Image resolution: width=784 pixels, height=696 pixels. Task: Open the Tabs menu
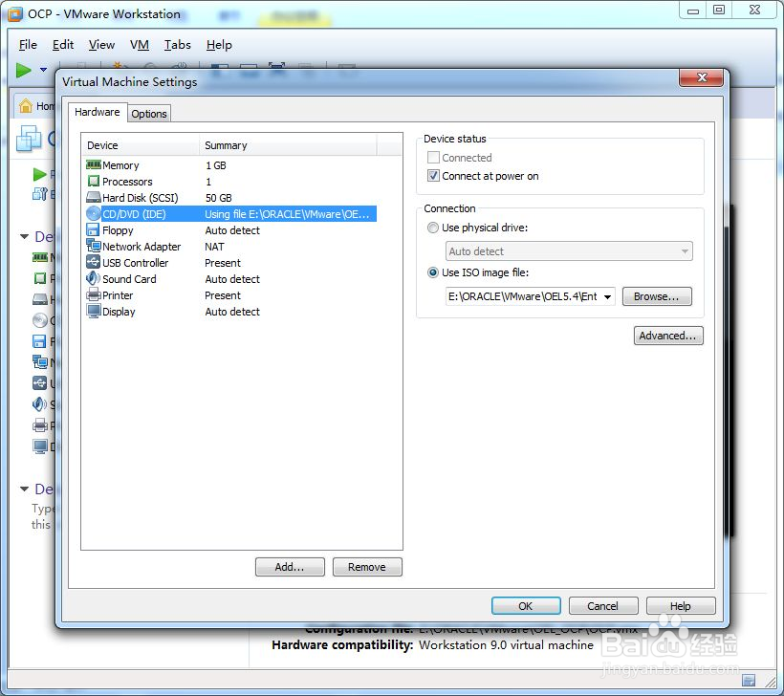(x=178, y=45)
